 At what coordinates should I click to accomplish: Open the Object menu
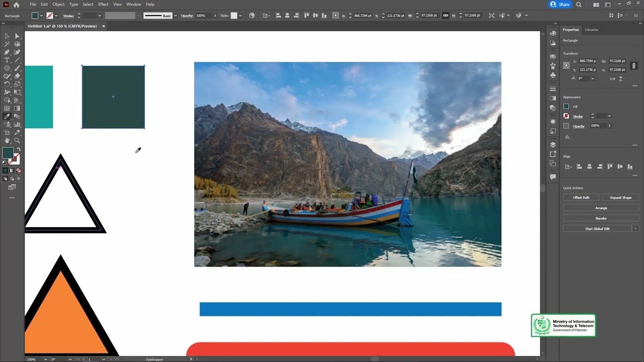pyautogui.click(x=58, y=4)
